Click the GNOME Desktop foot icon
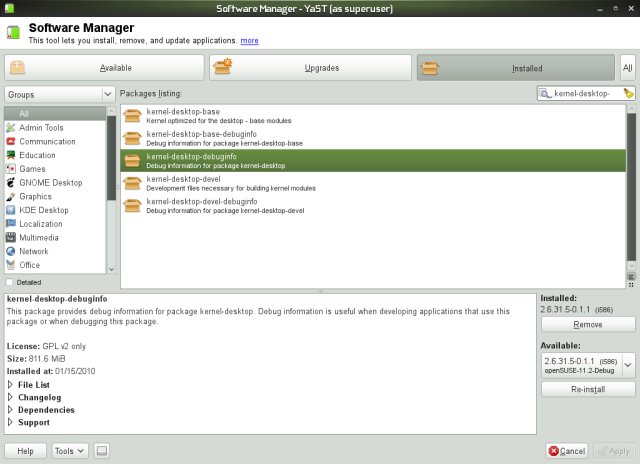Image resolution: width=640 pixels, height=464 pixels. (11, 183)
